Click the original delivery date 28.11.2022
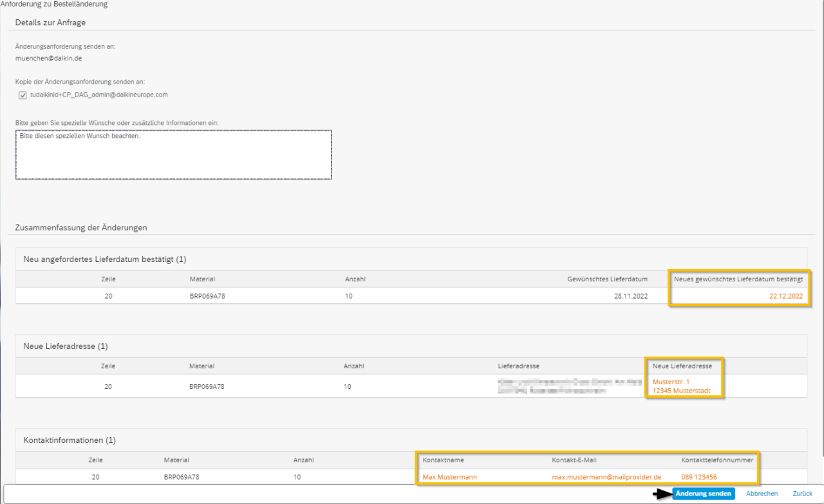 tap(631, 296)
